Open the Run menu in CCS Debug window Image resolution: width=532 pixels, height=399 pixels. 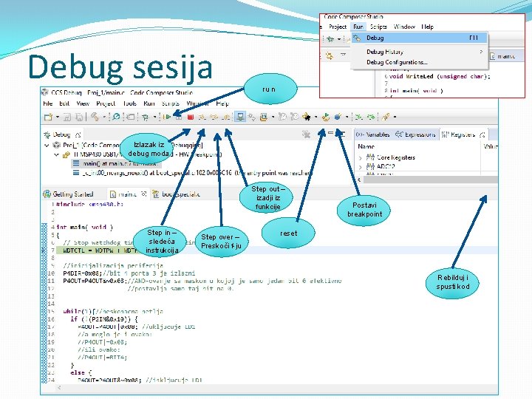pyautogui.click(x=149, y=103)
